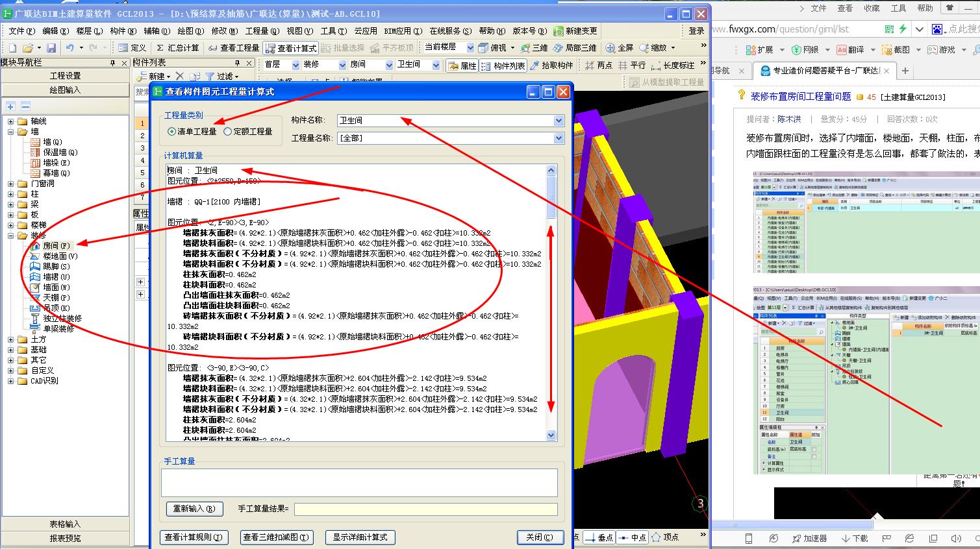
Task: Toggle the 构件列表 panel button
Action: coord(503,65)
